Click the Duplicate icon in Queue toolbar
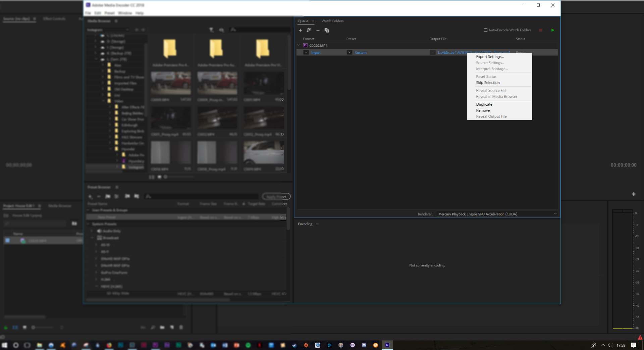The height and width of the screenshot is (350, 644). pyautogui.click(x=327, y=30)
